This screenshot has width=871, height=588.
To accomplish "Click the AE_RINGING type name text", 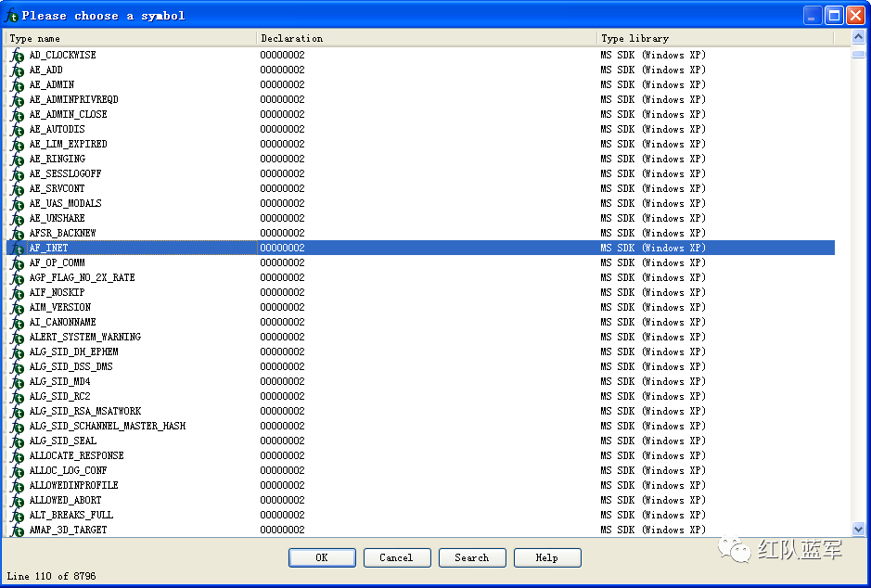I will pyautogui.click(x=58, y=159).
